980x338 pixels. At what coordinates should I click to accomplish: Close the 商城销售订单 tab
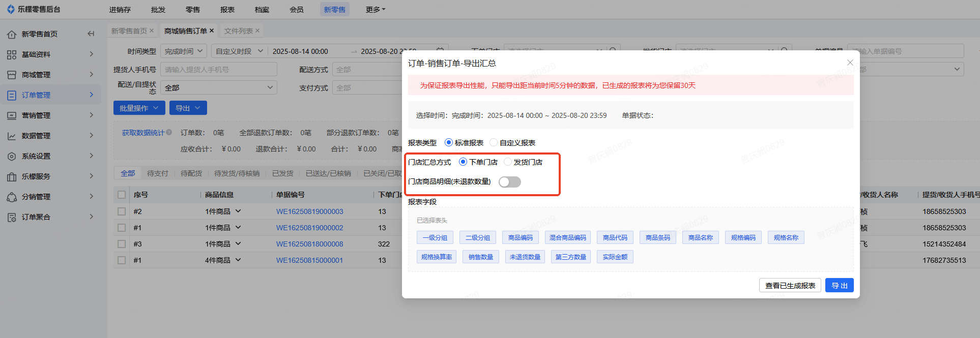(212, 30)
